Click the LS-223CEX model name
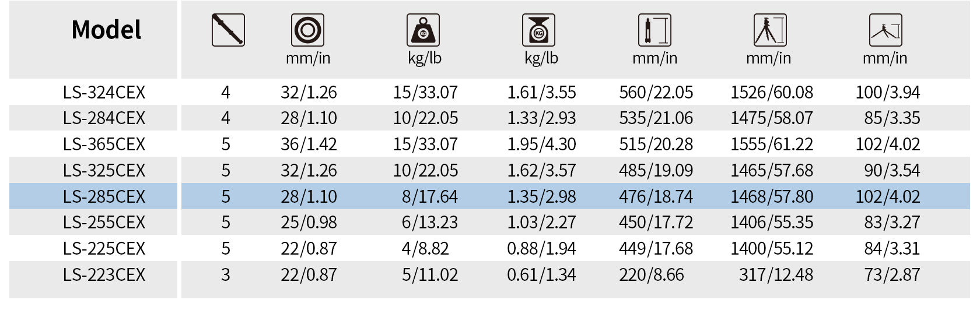The image size is (980, 335). (104, 274)
